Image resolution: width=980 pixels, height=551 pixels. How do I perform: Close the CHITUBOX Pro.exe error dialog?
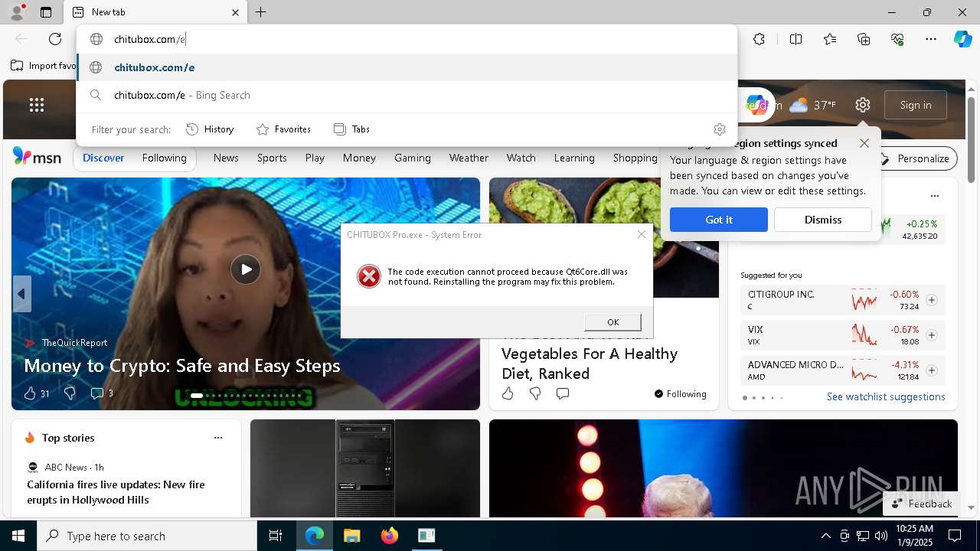(x=642, y=234)
